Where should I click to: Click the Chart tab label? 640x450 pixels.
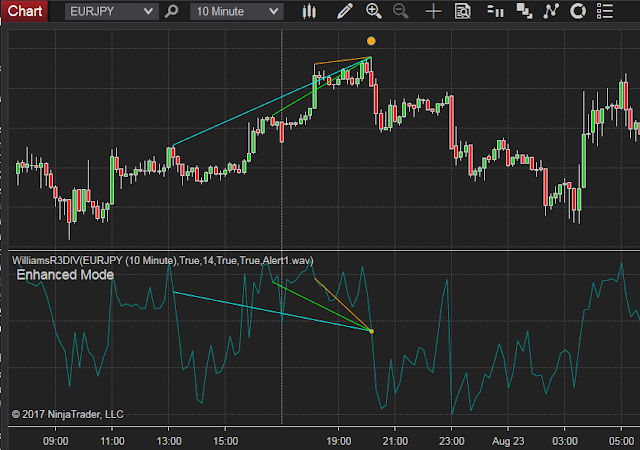tap(24, 11)
